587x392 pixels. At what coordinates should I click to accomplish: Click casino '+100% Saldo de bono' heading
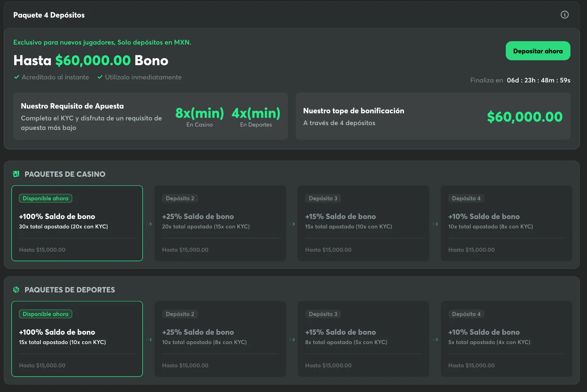pyautogui.click(x=57, y=216)
